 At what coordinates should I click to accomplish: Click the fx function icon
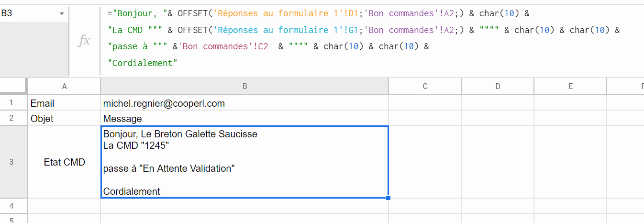click(84, 41)
